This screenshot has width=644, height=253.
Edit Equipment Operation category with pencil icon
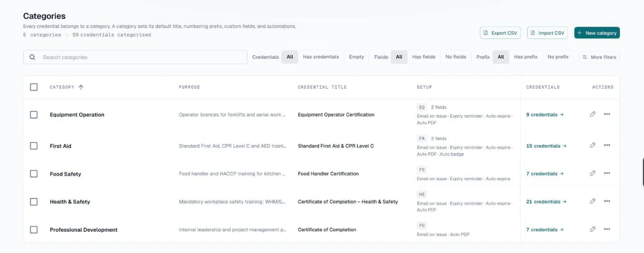[592, 114]
